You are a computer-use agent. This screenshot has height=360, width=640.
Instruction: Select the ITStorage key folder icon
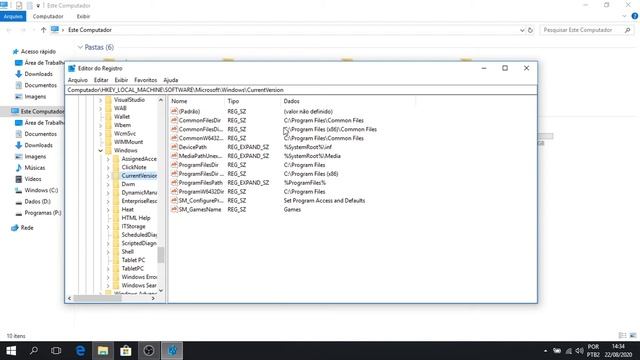(116, 227)
